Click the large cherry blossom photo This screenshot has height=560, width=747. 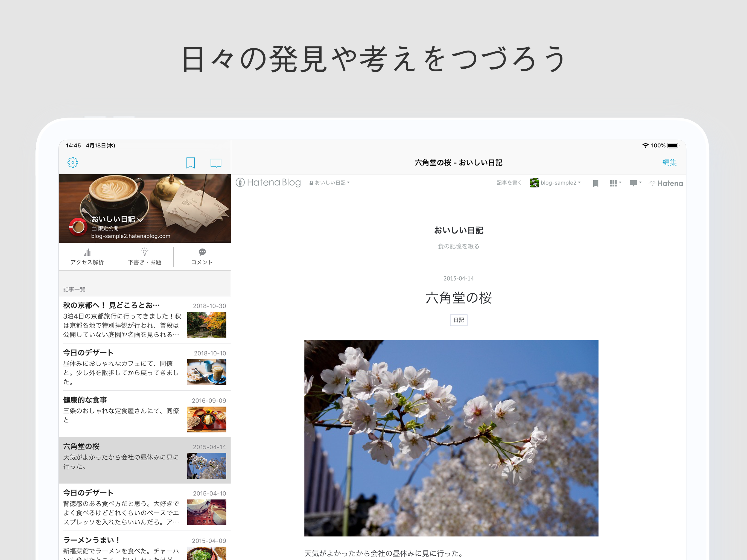pos(451,438)
